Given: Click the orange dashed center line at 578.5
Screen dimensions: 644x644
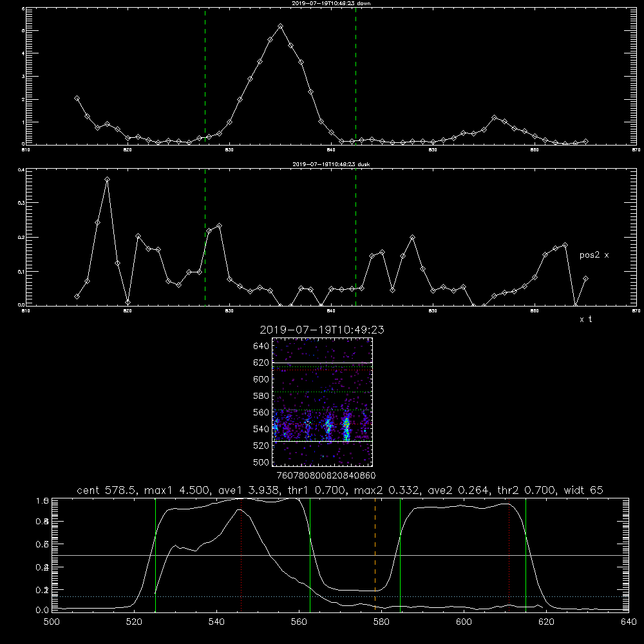Looking at the screenshot, I should 375,554.
